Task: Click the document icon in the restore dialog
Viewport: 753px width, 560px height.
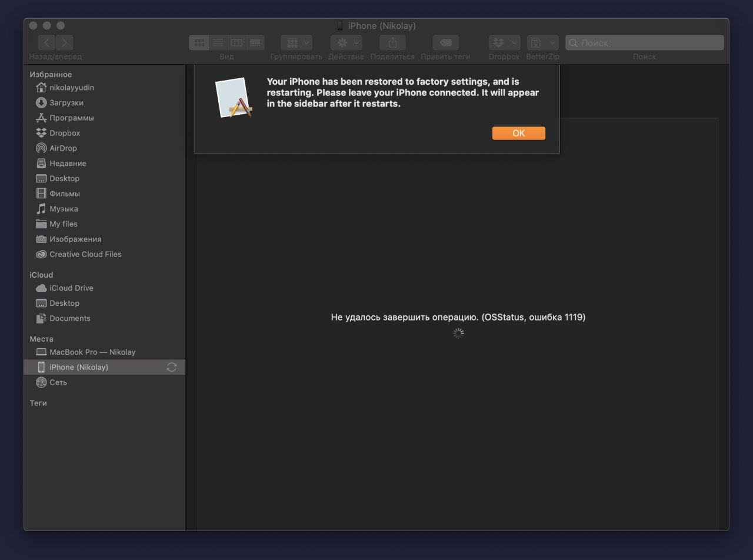Action: (x=234, y=97)
